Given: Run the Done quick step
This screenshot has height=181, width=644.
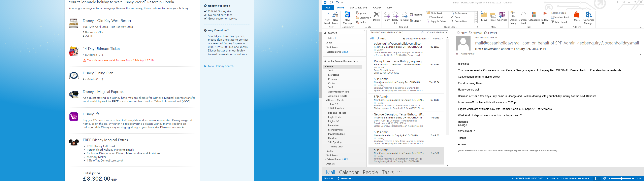Looking at the screenshot, I should point(455,17).
